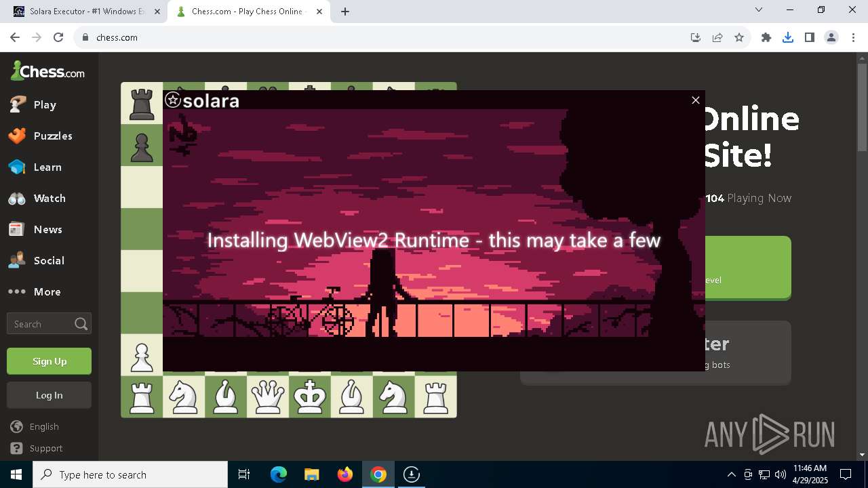Image resolution: width=868 pixels, height=488 pixels.
Task: Click the installer download taskbar icon
Action: [412, 474]
